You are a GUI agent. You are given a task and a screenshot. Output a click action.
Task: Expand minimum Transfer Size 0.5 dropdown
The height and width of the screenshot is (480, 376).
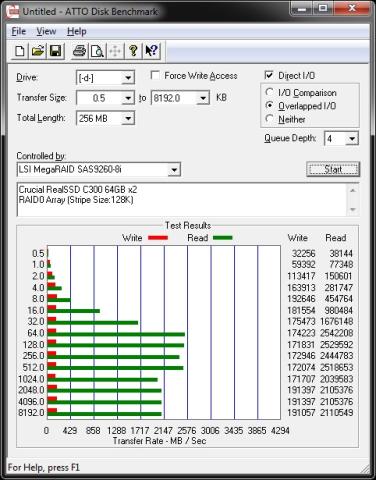tap(128, 98)
